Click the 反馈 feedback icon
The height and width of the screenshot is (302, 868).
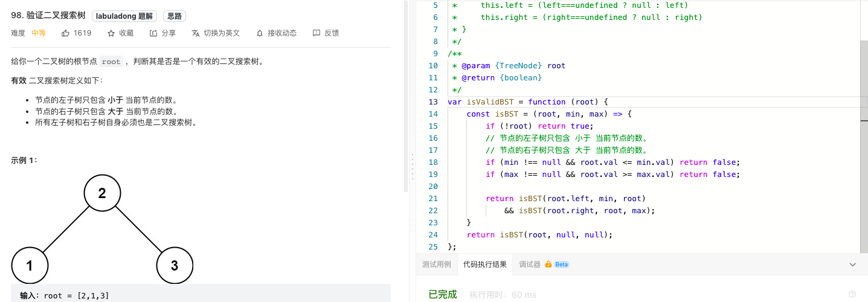coord(316,33)
